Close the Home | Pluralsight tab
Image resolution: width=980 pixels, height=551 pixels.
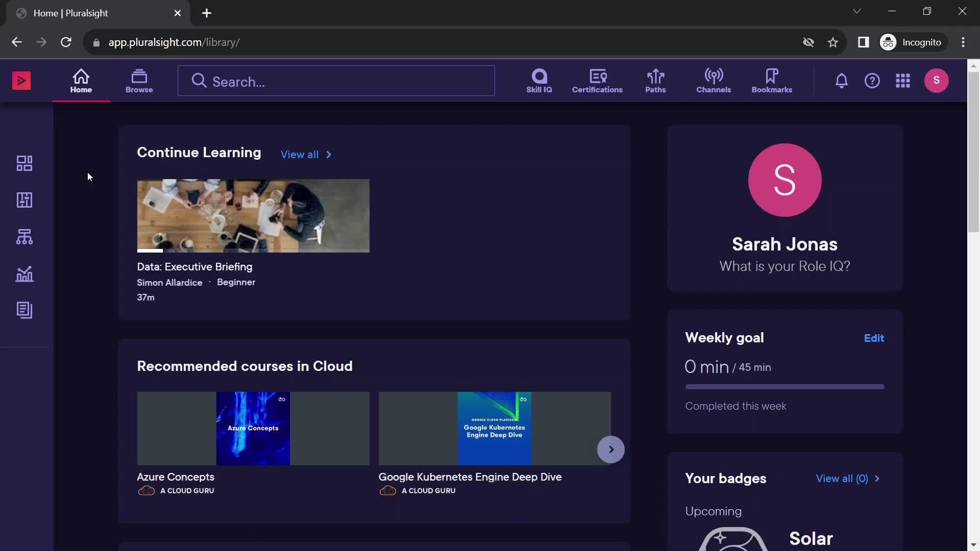tap(178, 13)
